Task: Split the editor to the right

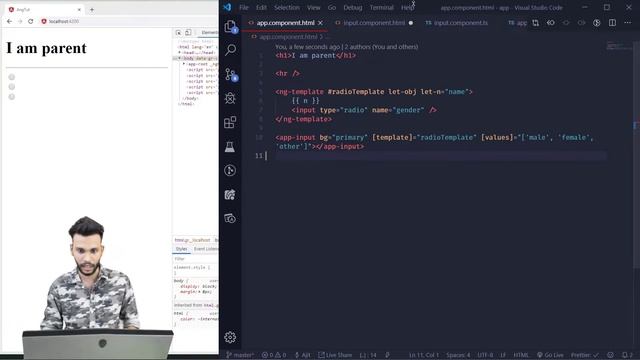Action: coord(612,23)
